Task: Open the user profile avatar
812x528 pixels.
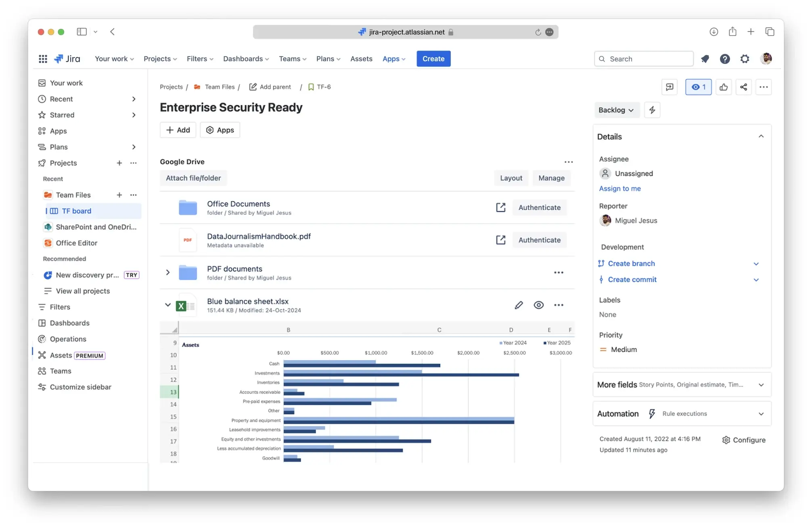Action: 766,59
